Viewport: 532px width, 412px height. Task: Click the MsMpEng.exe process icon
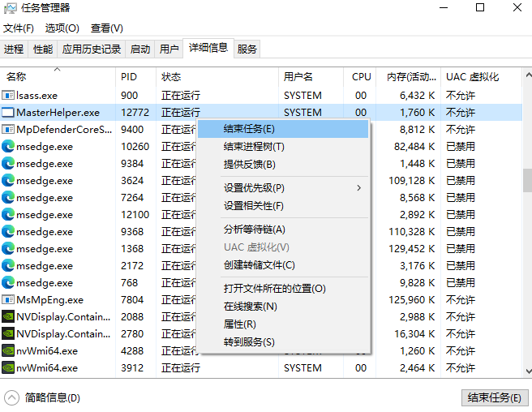pyautogui.click(x=8, y=299)
